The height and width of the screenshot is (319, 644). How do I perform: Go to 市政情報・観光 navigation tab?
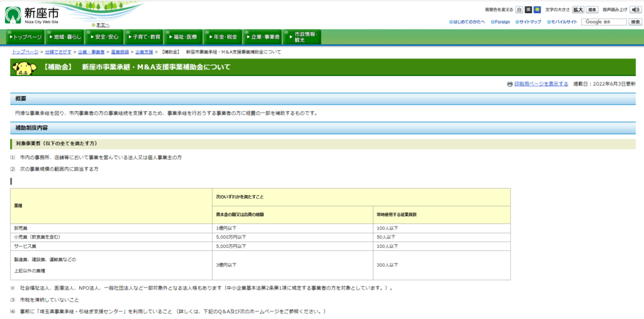pos(303,37)
